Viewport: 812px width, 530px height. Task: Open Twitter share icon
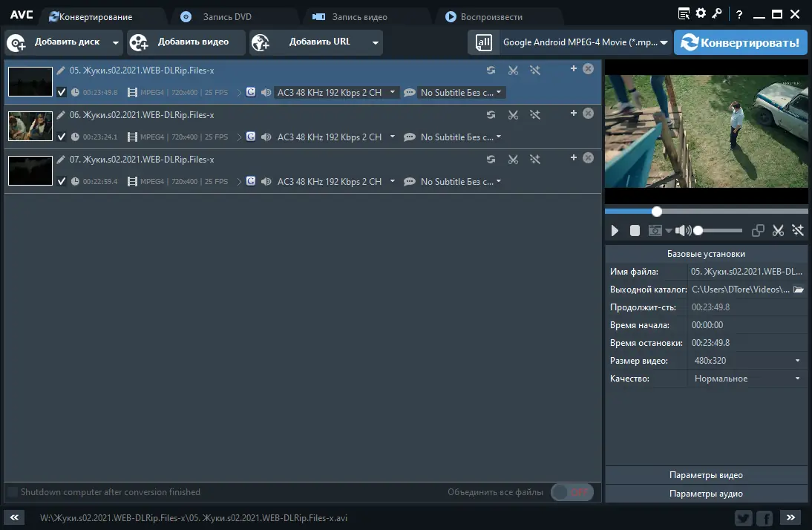click(x=743, y=517)
